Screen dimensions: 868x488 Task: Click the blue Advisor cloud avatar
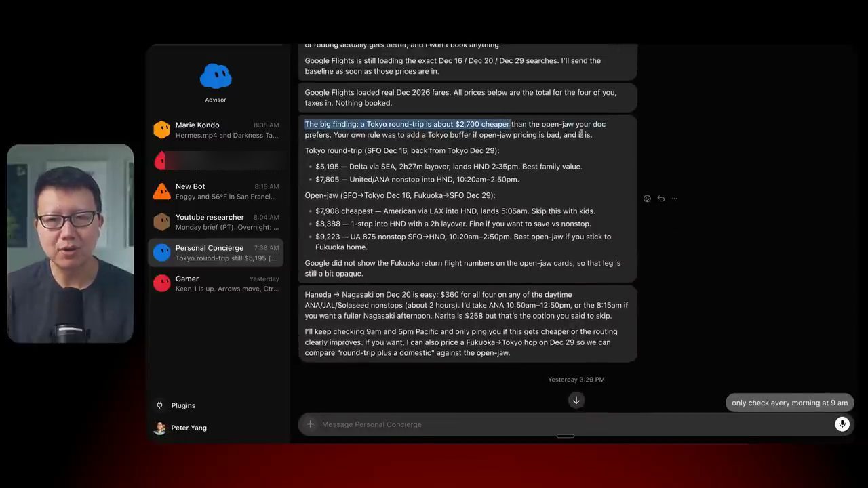(216, 77)
